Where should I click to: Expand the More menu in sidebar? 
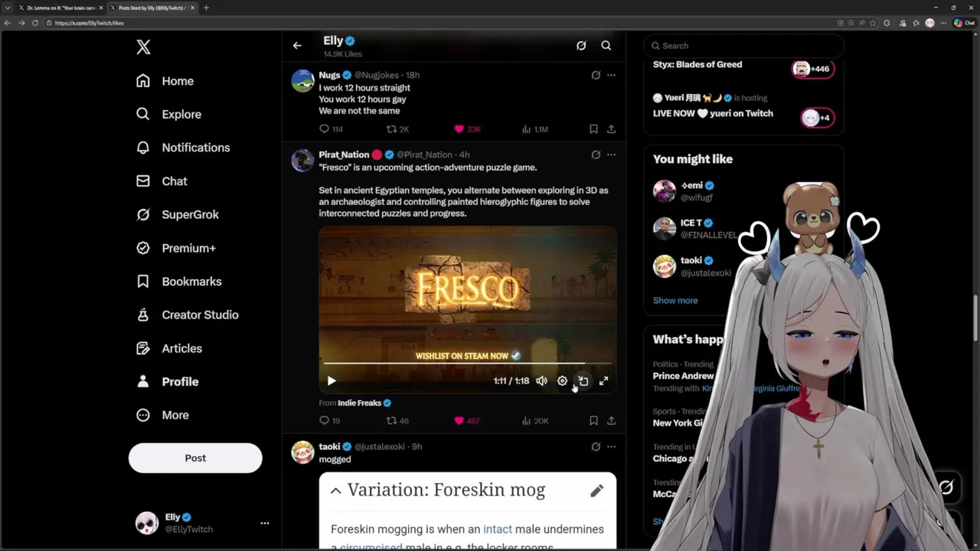(x=162, y=415)
